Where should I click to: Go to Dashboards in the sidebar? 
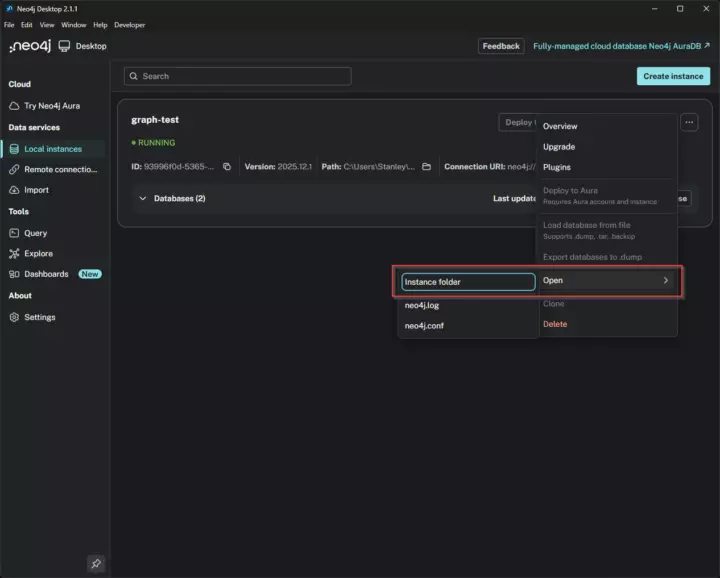point(46,274)
